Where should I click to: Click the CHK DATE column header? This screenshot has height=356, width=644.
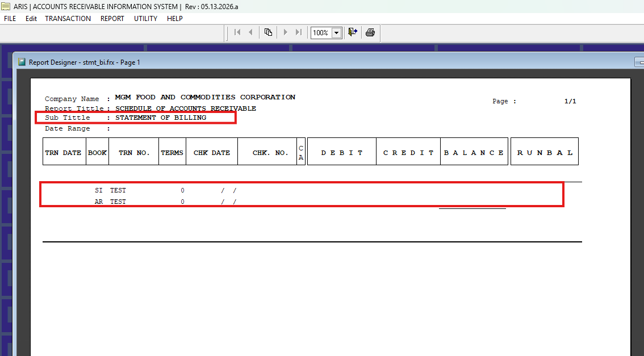[x=212, y=152]
